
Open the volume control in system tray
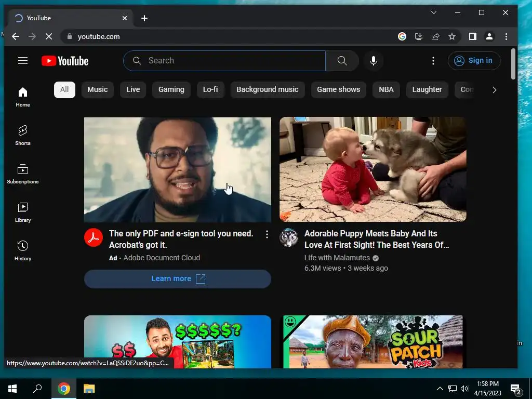point(464,389)
